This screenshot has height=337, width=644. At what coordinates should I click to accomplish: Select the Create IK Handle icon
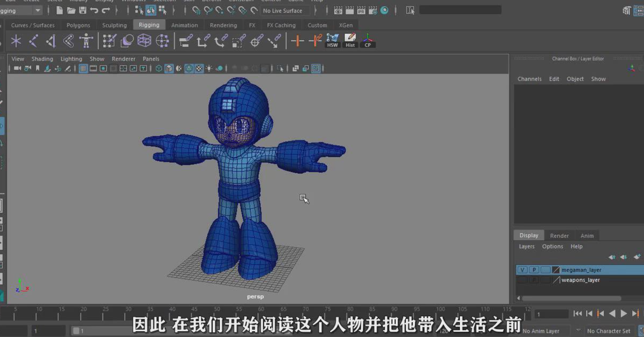51,41
